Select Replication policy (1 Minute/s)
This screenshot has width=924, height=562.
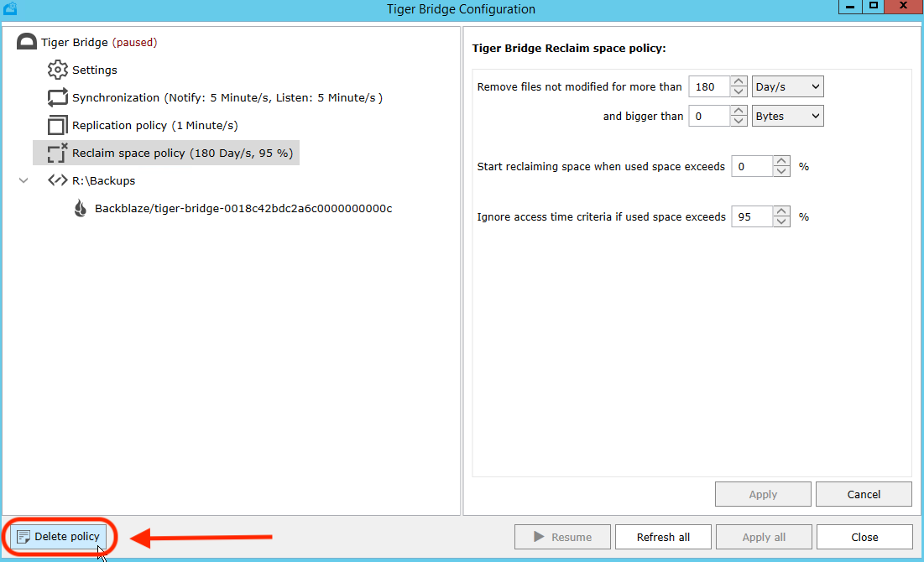coord(155,126)
